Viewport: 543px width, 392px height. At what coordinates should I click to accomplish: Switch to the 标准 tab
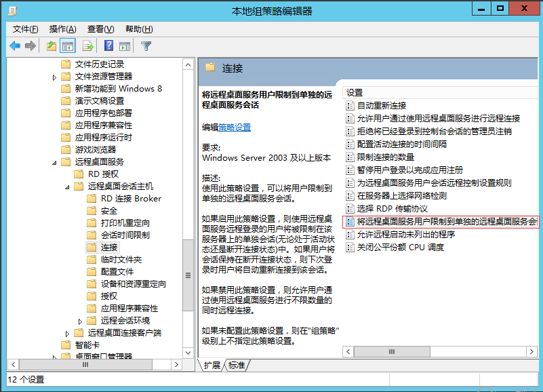pos(237,366)
